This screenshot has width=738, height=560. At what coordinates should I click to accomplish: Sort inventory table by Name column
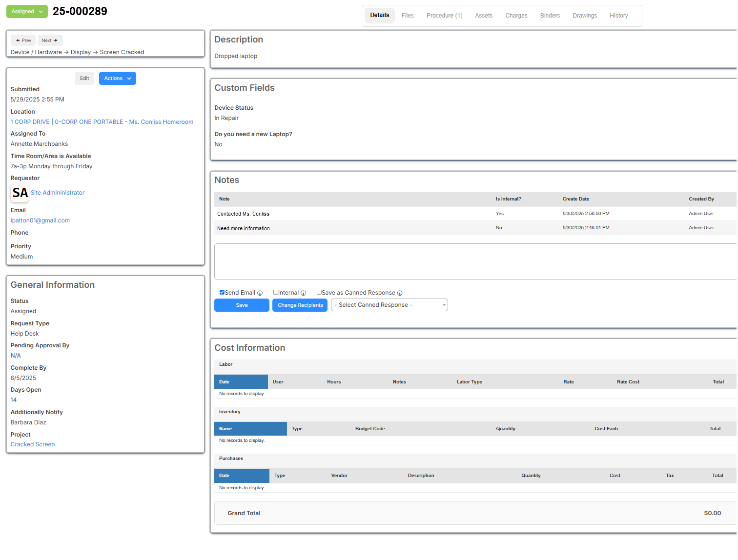(250, 429)
